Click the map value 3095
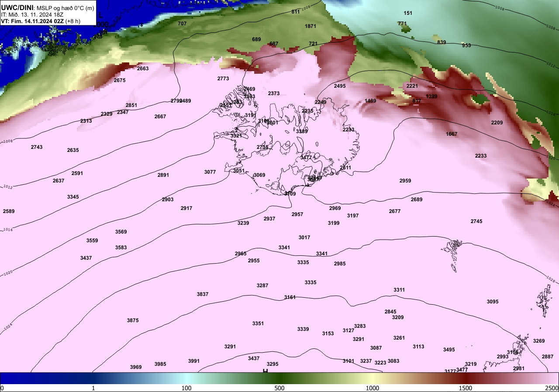559x392 pixels. pos(493,302)
